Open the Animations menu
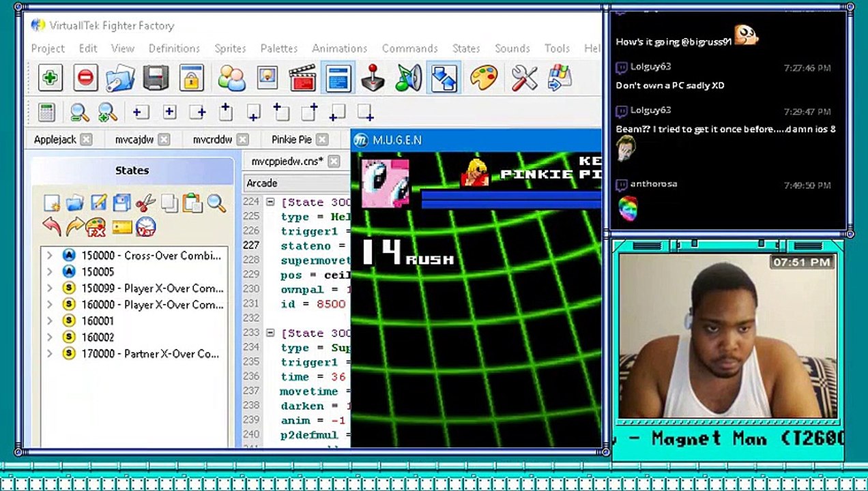This screenshot has height=491, width=868. (x=339, y=48)
